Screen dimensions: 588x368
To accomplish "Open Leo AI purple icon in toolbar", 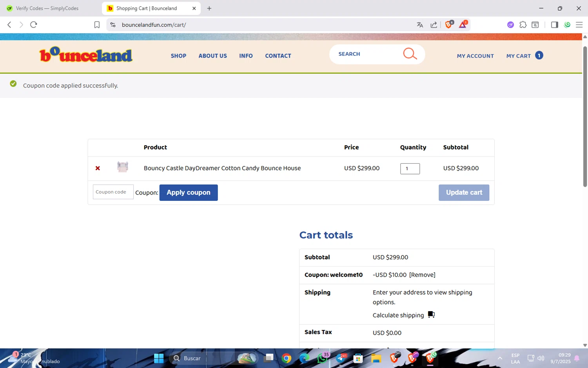I will [510, 25].
